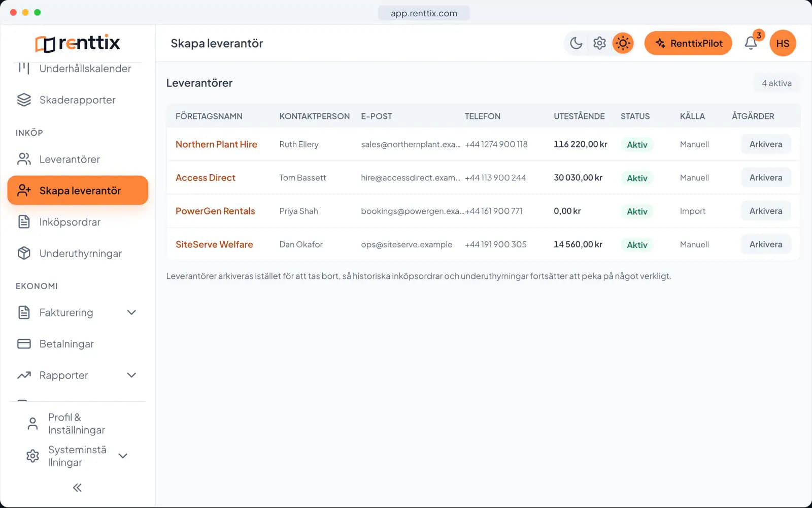
Task: Click the Fakturering document icon
Action: pos(24,312)
